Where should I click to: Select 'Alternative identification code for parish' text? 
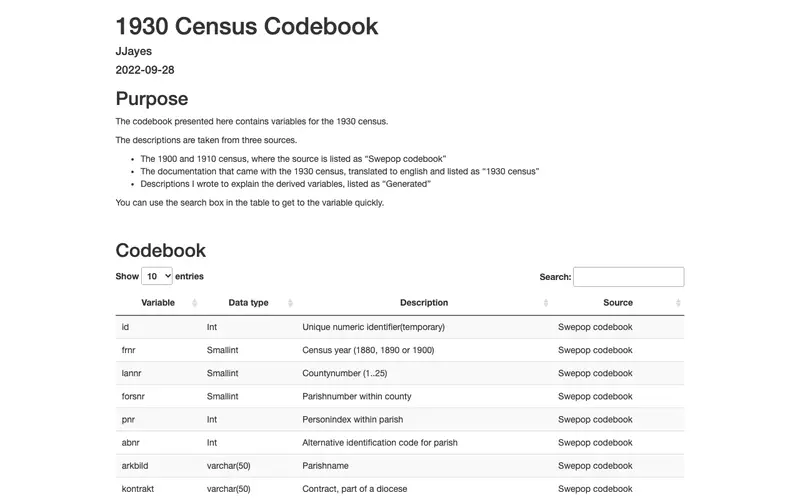[x=380, y=442]
